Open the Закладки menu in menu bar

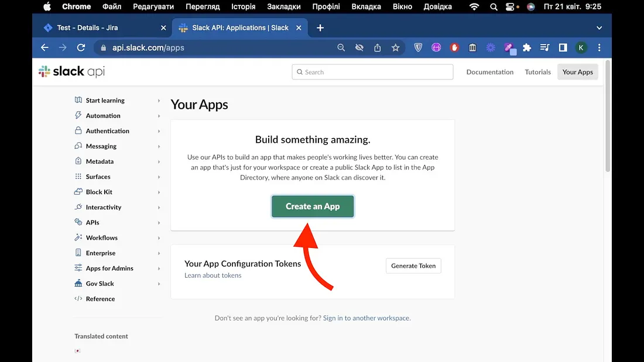(x=284, y=6)
